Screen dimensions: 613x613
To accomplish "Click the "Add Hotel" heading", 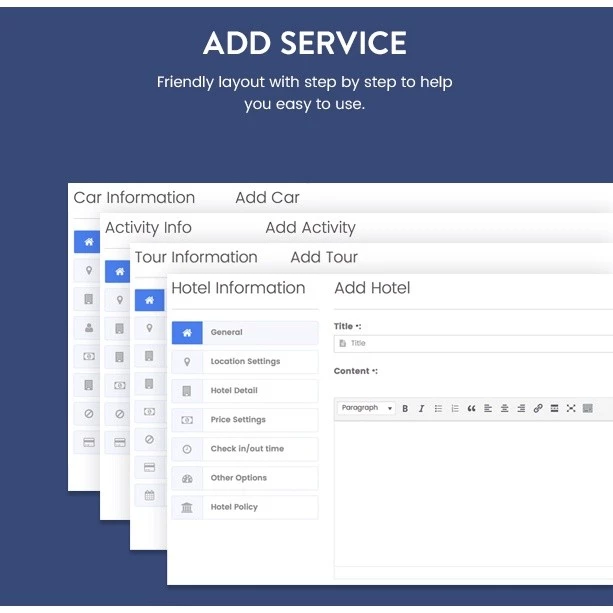I will pos(372,288).
